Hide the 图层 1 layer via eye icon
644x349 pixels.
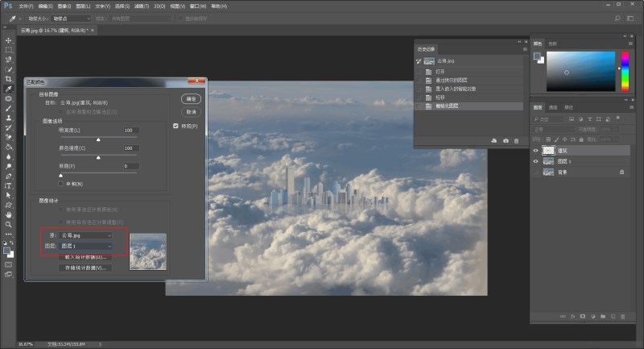(537, 161)
